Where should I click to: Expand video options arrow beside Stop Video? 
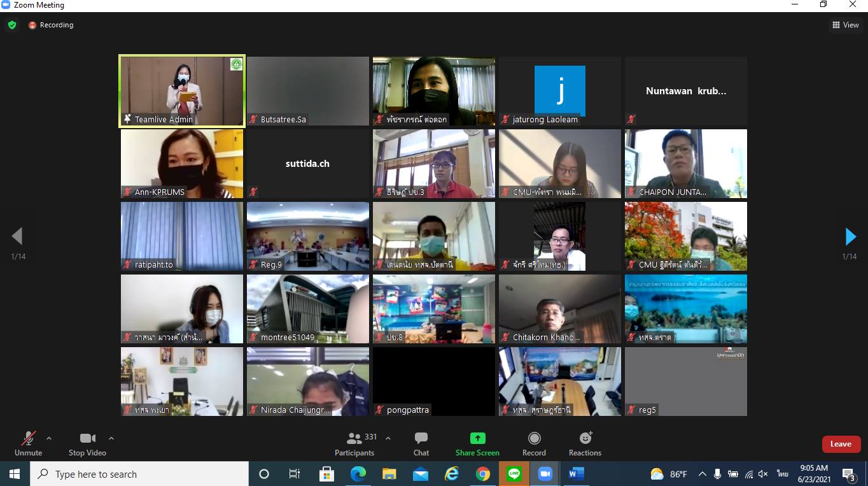(111, 438)
